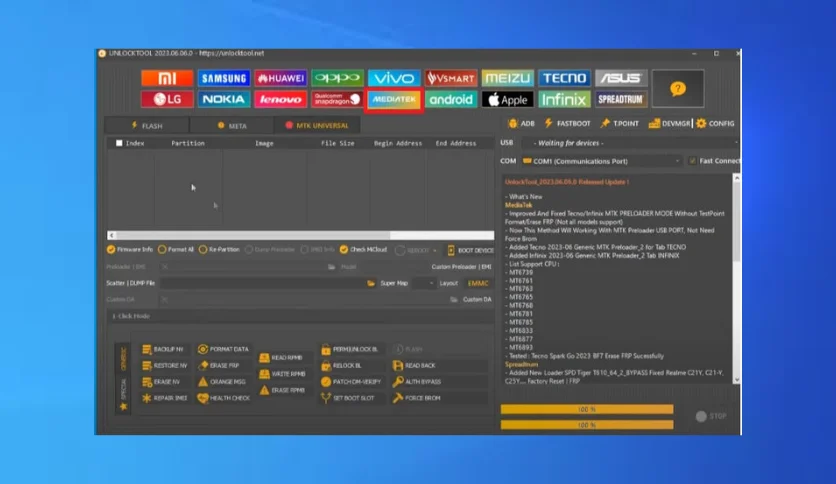Open DEVMGR device manager
Image resolution: width=836 pixels, height=484 pixels.
coord(669,123)
